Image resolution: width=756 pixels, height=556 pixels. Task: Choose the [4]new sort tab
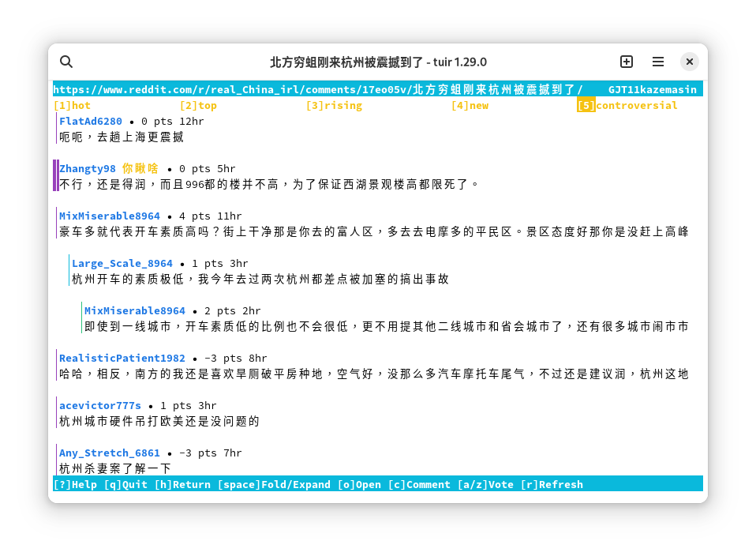tap(470, 105)
